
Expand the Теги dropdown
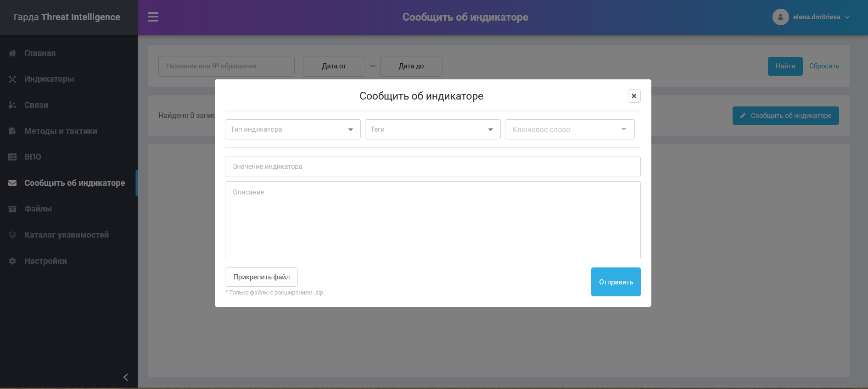[432, 129]
